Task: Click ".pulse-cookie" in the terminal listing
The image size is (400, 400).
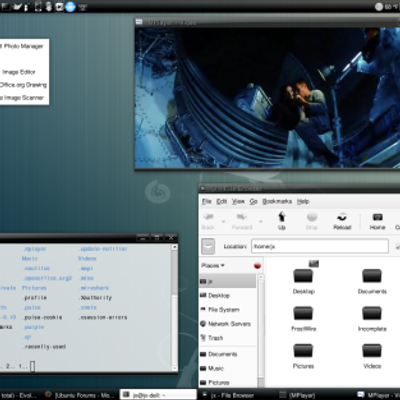Action: coord(42,317)
